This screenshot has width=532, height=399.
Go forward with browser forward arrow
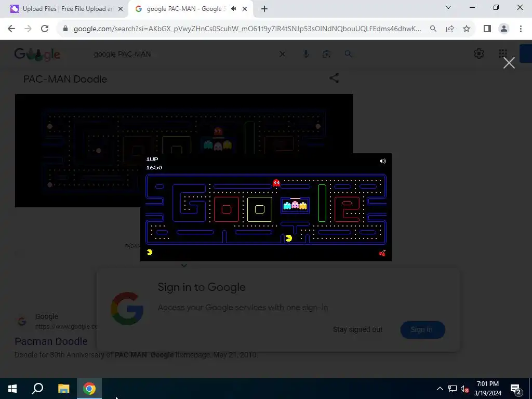[28, 29]
